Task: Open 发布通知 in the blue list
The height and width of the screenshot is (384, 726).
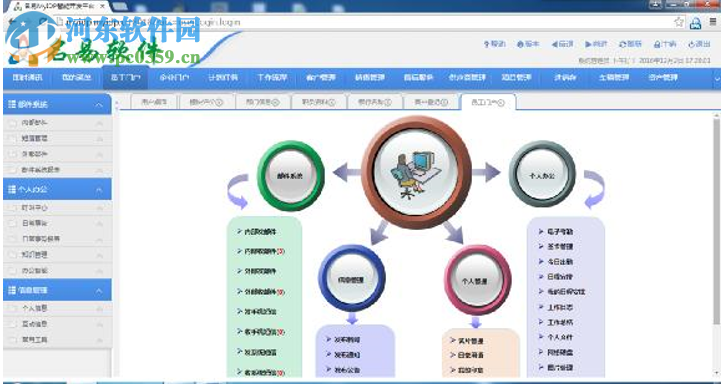Action: click(347, 355)
